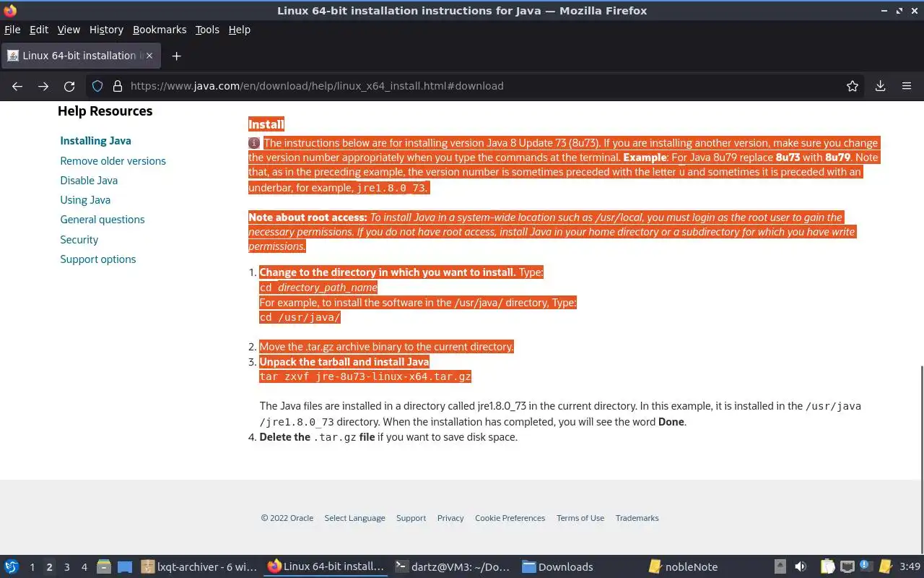This screenshot has width=924, height=578.
Task: View site security padlock information
Action: pyautogui.click(x=118, y=86)
